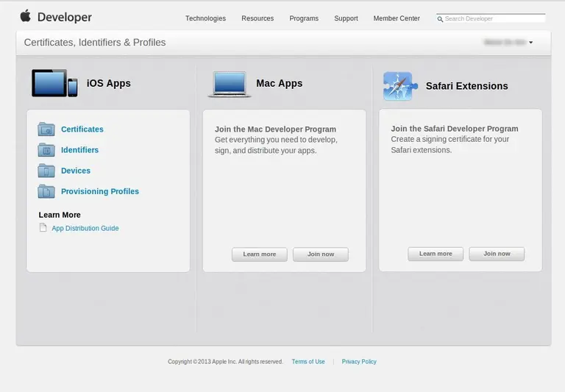The width and height of the screenshot is (565, 392).
Task: Click Learn more under Mac Developer Program
Action: click(260, 254)
